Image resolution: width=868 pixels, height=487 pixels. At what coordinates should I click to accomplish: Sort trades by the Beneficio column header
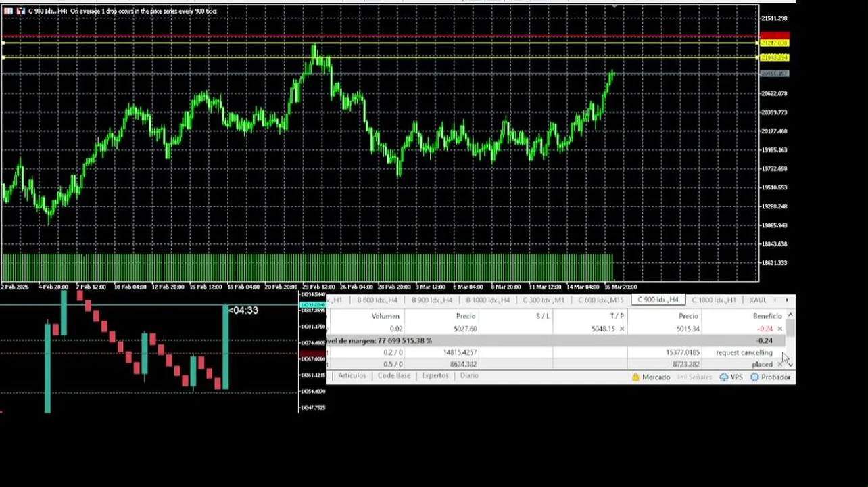[x=767, y=317]
